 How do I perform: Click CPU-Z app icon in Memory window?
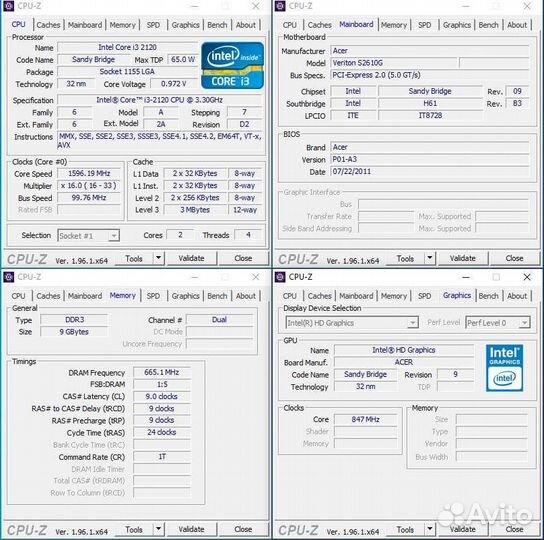coord(8,277)
